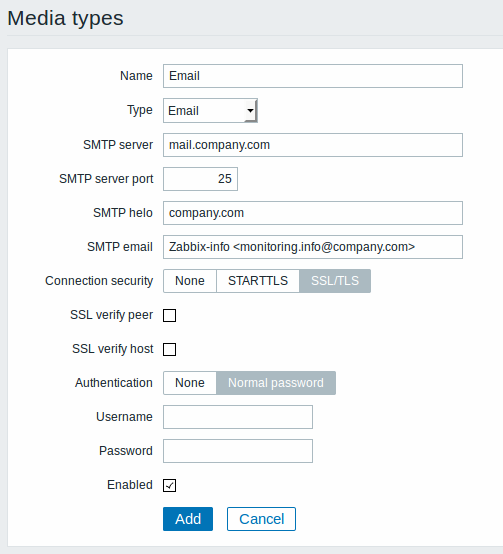Select Normal password authentication
Viewport: 503px width, 554px height.
click(x=276, y=383)
